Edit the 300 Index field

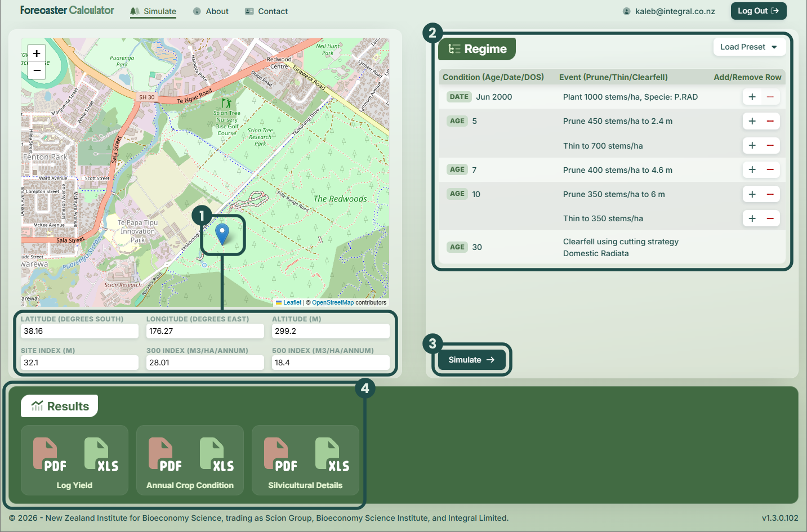click(x=205, y=363)
